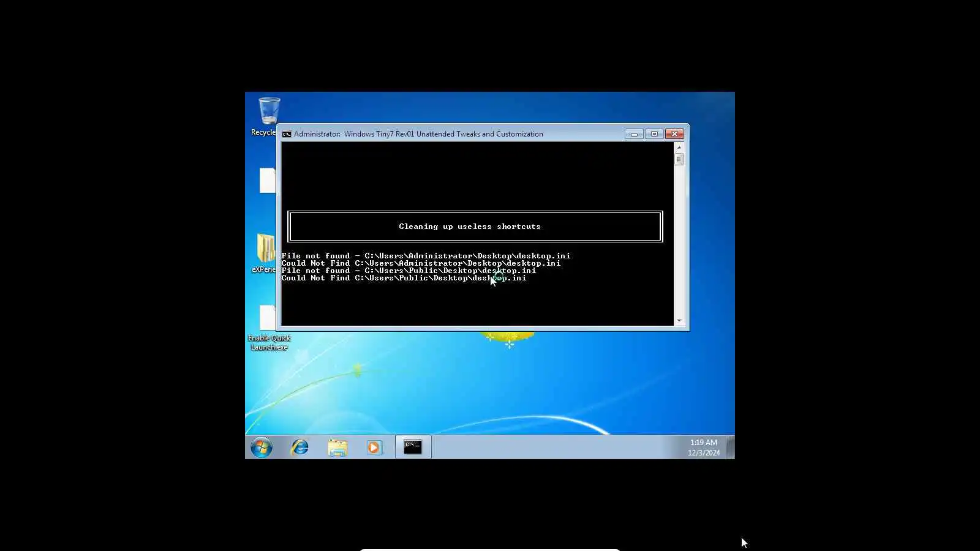980x551 pixels.
Task: Click the console scrollbar down arrow
Action: point(679,321)
